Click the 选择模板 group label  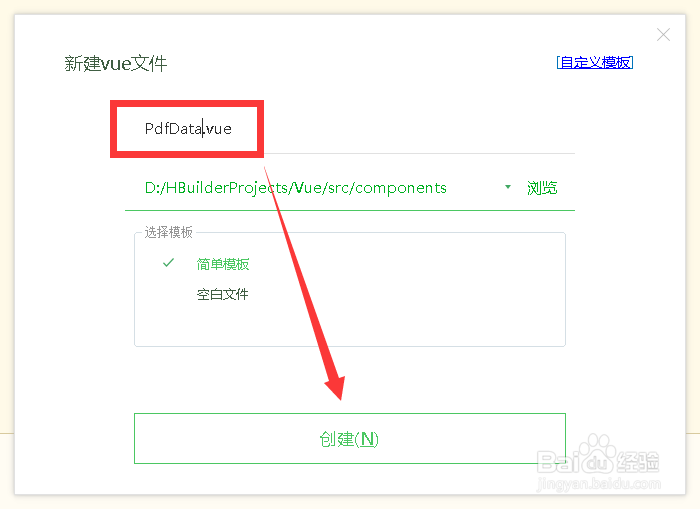[168, 232]
